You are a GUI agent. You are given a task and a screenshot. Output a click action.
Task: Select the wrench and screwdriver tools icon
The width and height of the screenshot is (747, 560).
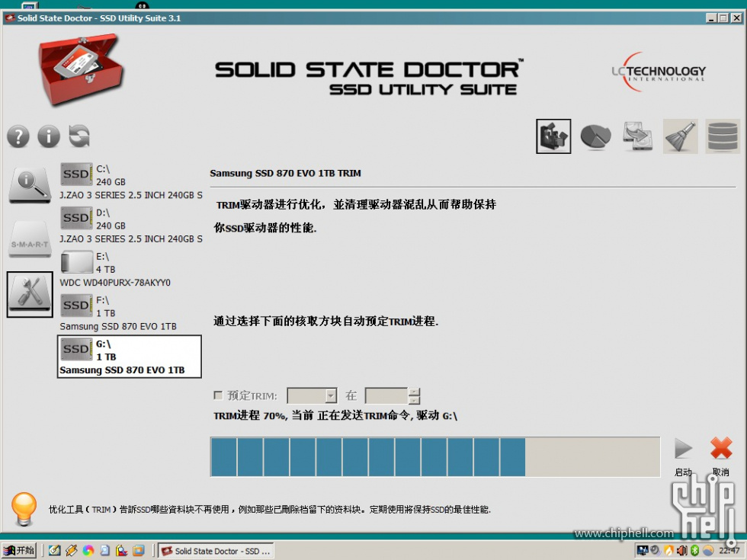(x=30, y=294)
